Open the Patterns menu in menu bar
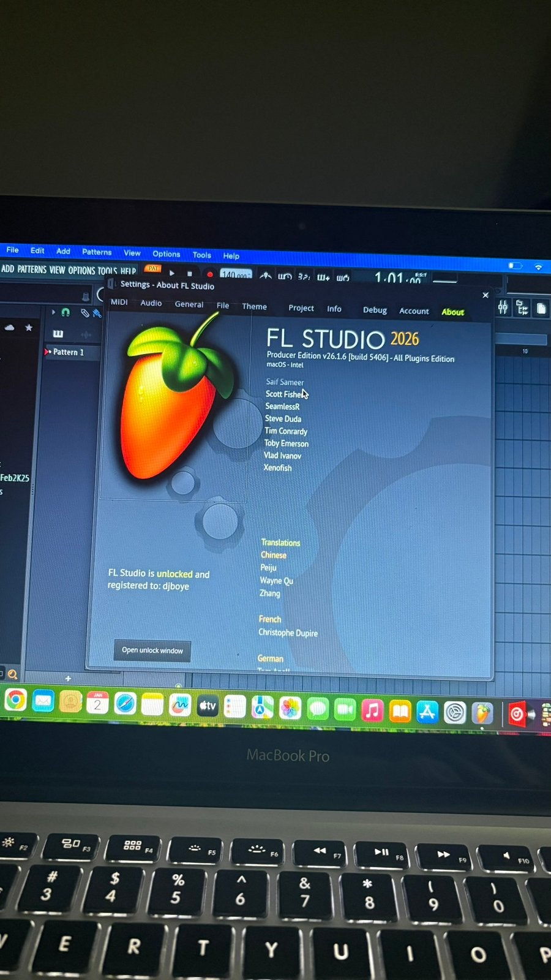The width and height of the screenshot is (551, 980). click(97, 252)
